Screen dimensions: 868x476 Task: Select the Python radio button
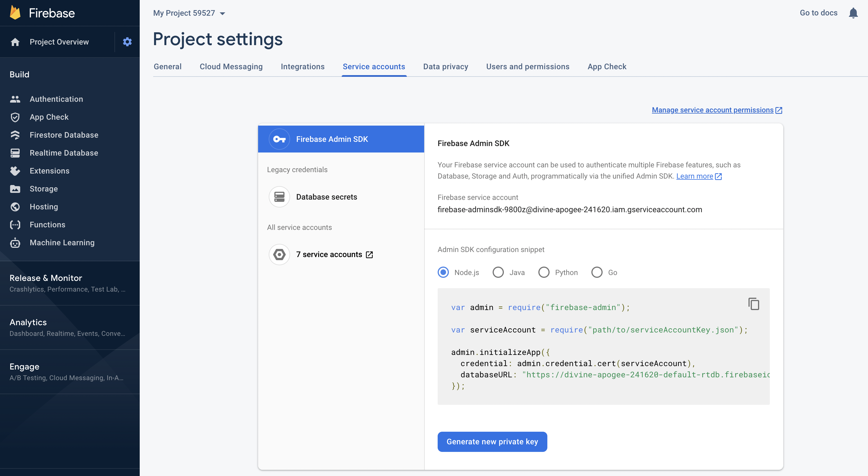tap(543, 272)
